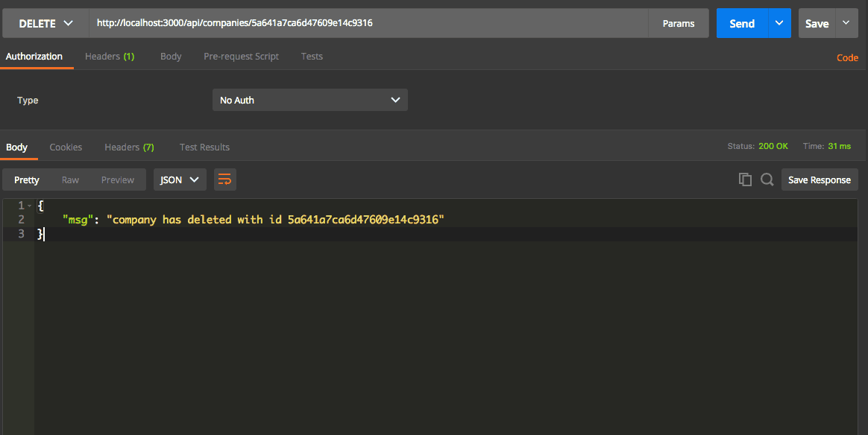Copy the response with the copy icon

coord(745,180)
